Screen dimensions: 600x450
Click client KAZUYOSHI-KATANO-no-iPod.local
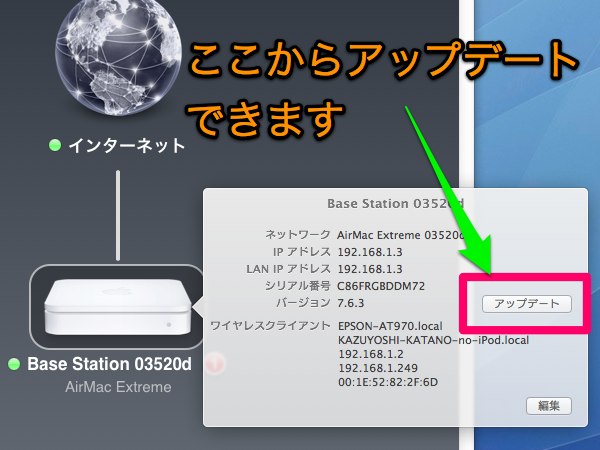[434, 340]
